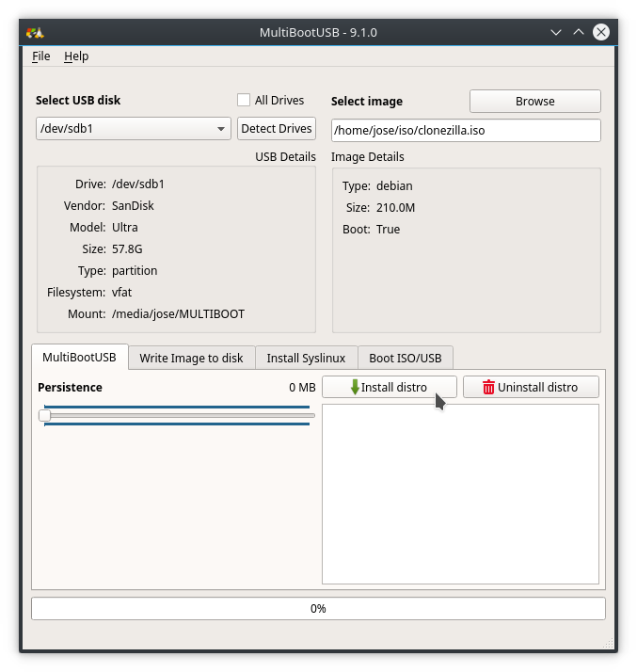Close the MultiBootUSB window
Screen dimensions: 637x672
tap(601, 32)
